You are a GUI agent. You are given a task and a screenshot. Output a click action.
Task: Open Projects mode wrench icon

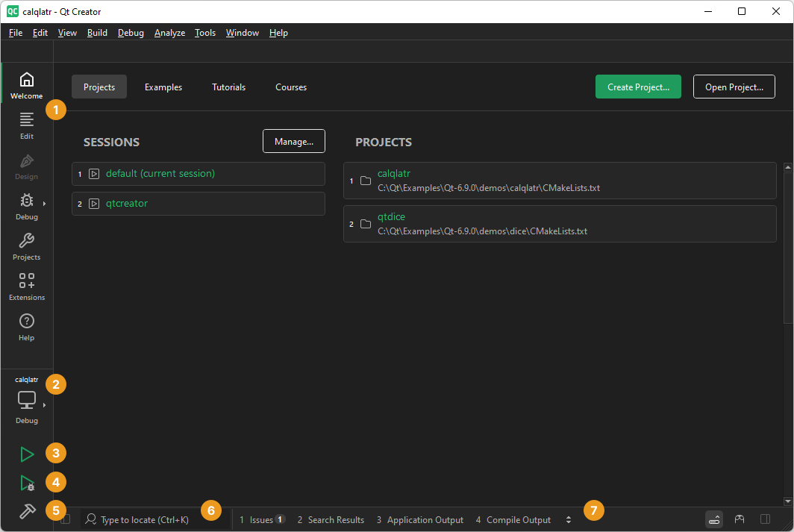tap(27, 247)
